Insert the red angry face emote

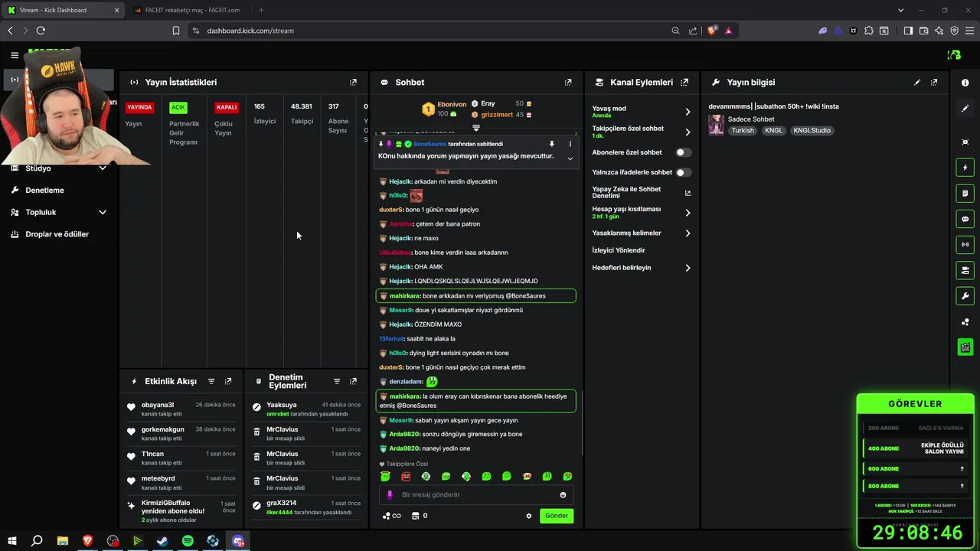[406, 476]
